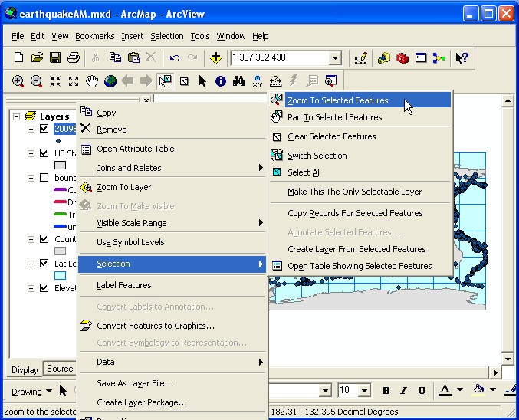Uncheck the US States layer checkbox

44,153
